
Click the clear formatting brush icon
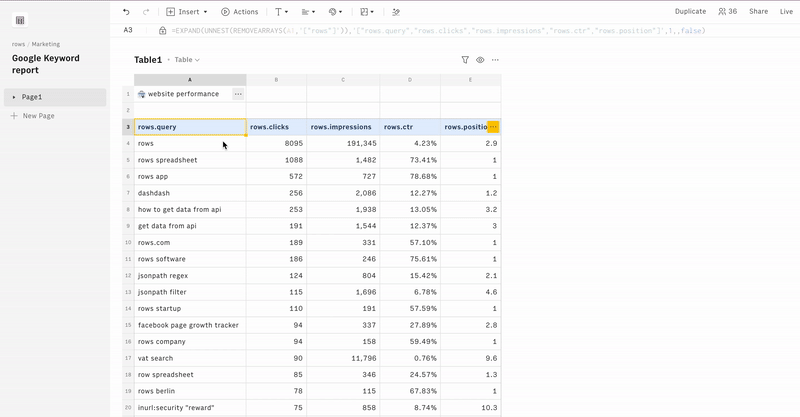click(396, 12)
